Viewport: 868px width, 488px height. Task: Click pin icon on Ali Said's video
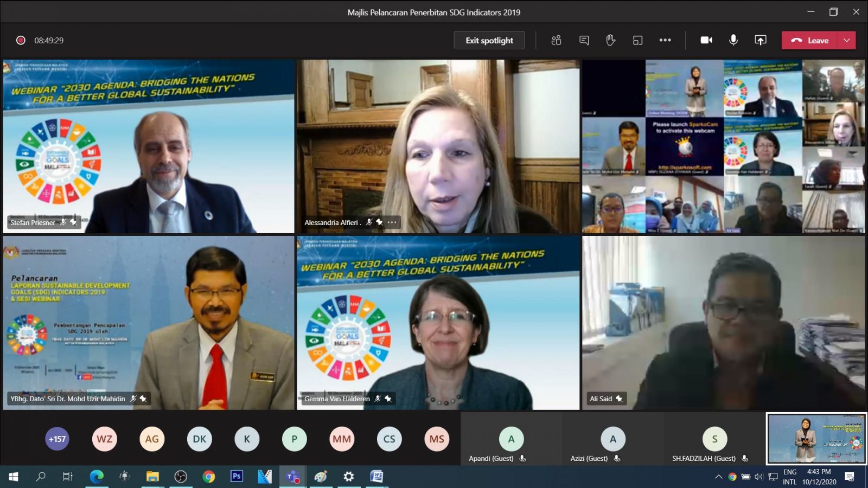tap(619, 399)
